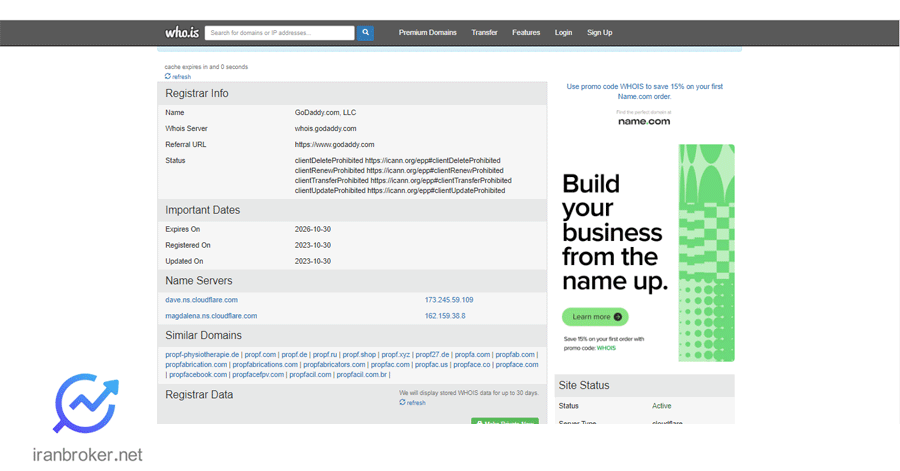The height and width of the screenshot is (471, 900).
Task: Select clientUpdateProhibited status line
Action: click(400, 190)
